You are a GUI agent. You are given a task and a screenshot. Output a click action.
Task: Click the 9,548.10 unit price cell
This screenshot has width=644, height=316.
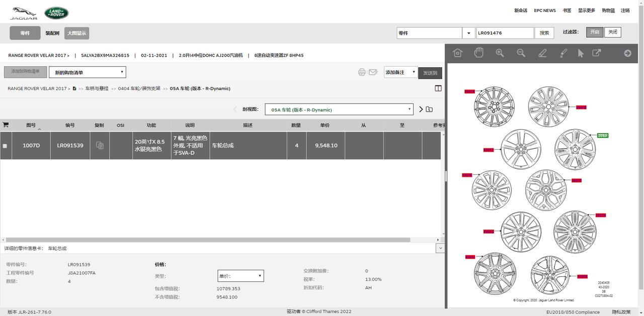click(326, 145)
